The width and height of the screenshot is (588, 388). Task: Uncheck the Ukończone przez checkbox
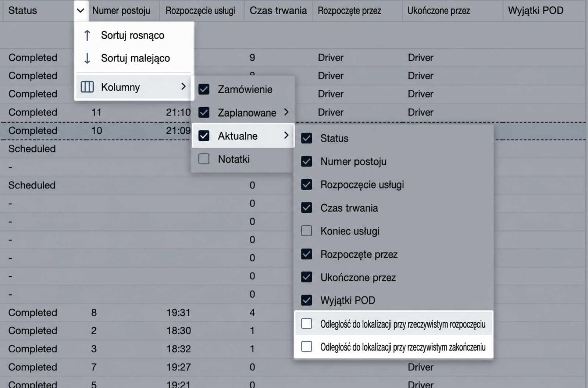(x=306, y=277)
